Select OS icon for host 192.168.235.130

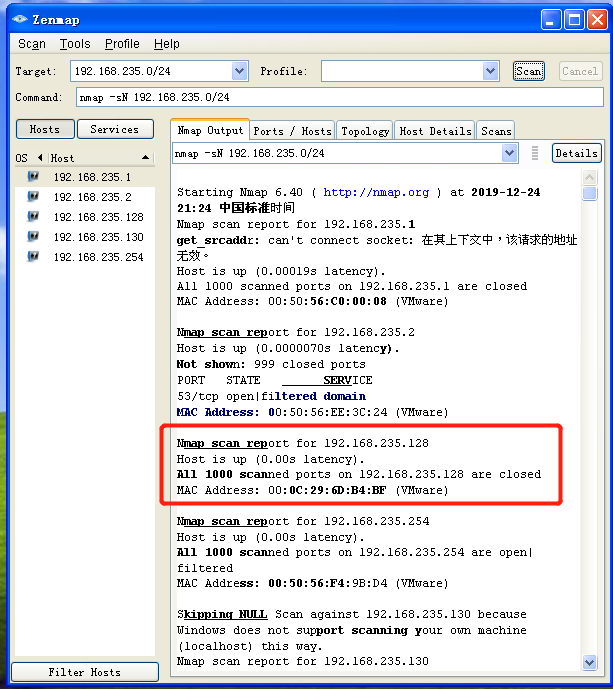[x=33, y=237]
